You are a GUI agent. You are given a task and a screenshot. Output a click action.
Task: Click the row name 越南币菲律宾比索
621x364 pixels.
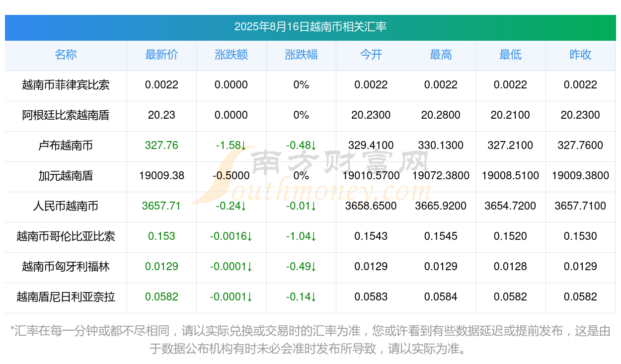(x=66, y=85)
